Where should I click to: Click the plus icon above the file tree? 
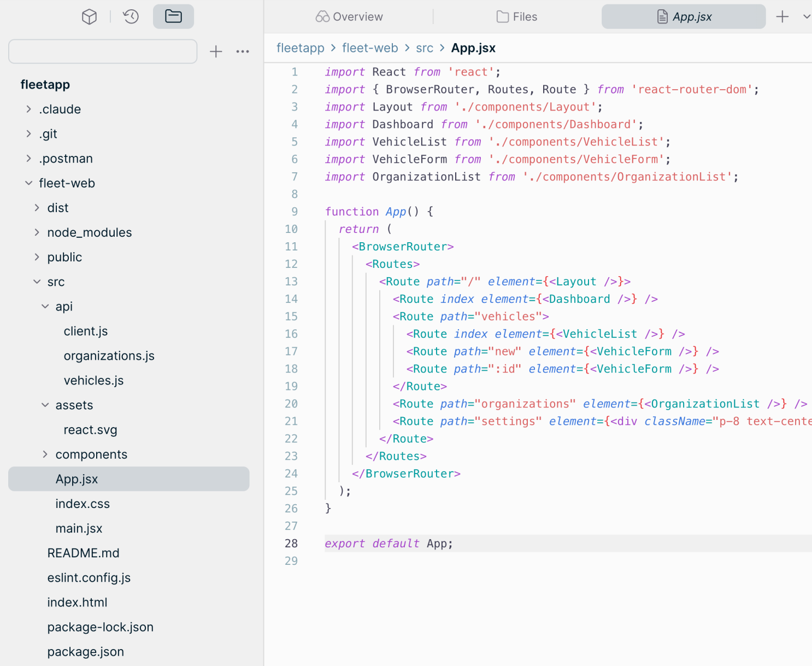216,51
